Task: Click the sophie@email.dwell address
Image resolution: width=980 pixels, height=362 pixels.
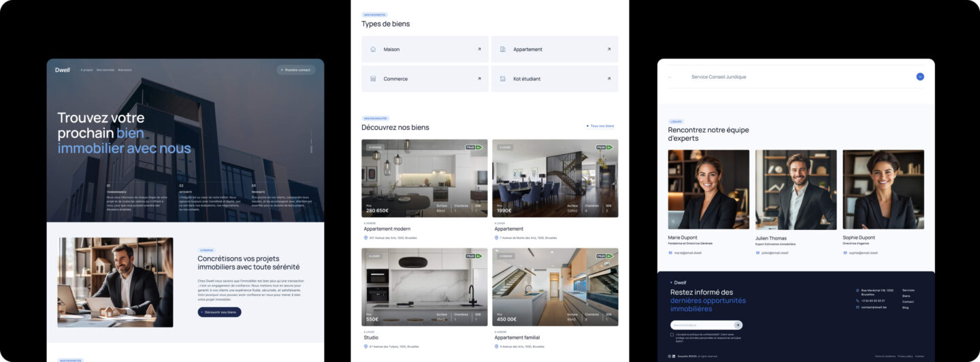Action: (863, 252)
